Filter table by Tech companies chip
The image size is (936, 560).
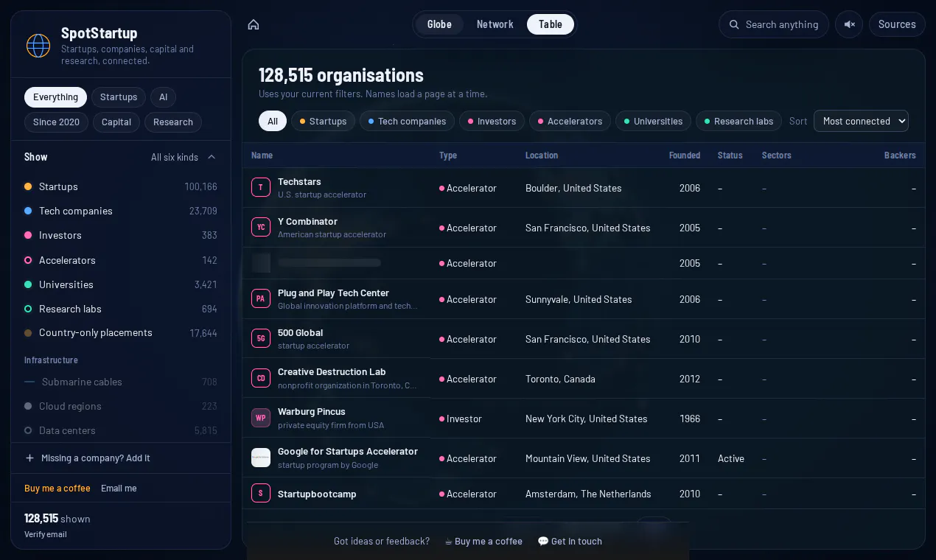click(407, 121)
